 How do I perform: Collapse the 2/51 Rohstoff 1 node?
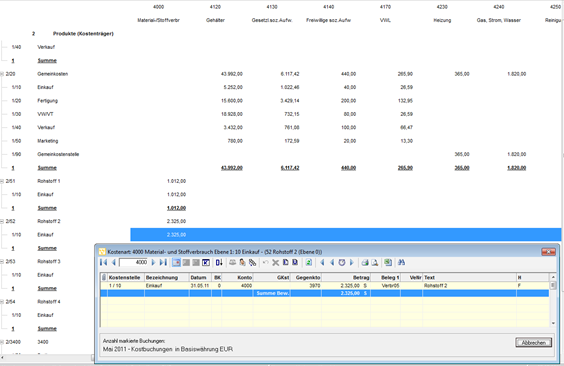point(2,181)
